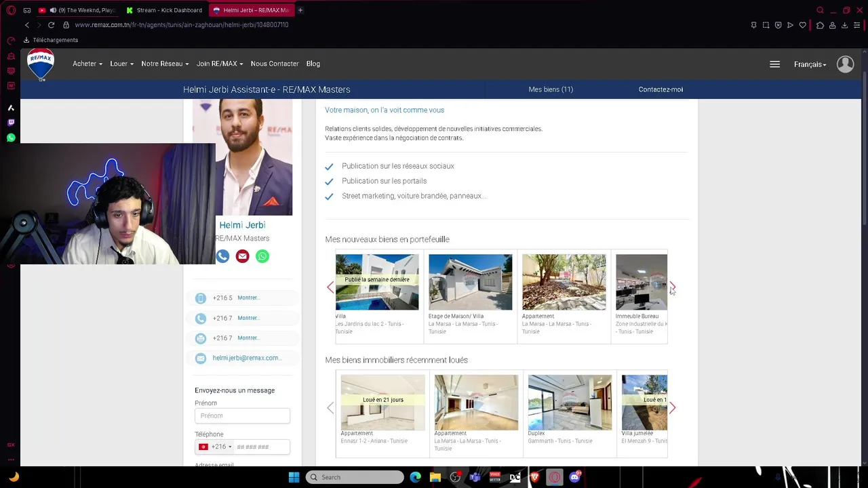Open Téléchargements bookmark
This screenshot has width=868, height=488.
point(51,40)
